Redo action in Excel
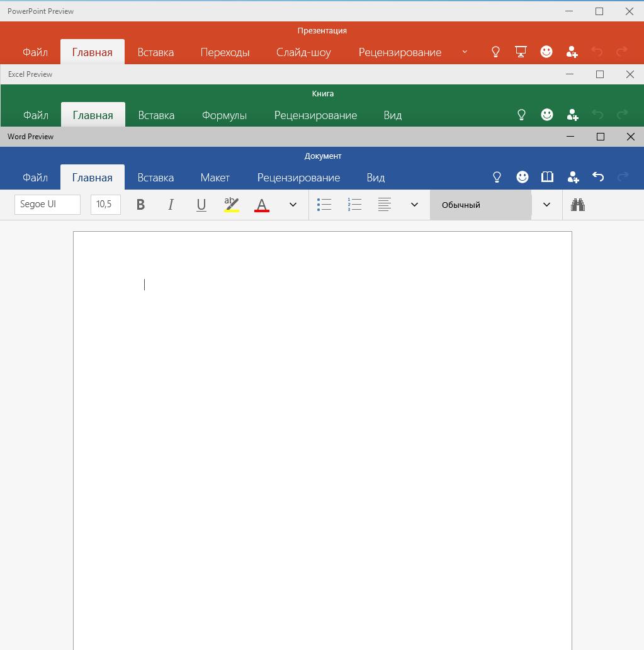 (x=623, y=114)
